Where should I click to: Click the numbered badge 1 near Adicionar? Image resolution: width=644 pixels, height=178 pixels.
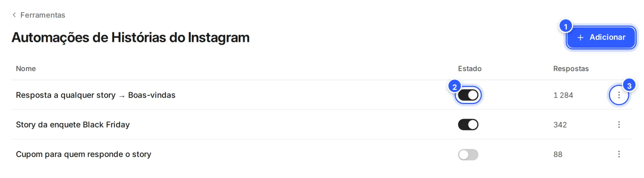tap(566, 27)
